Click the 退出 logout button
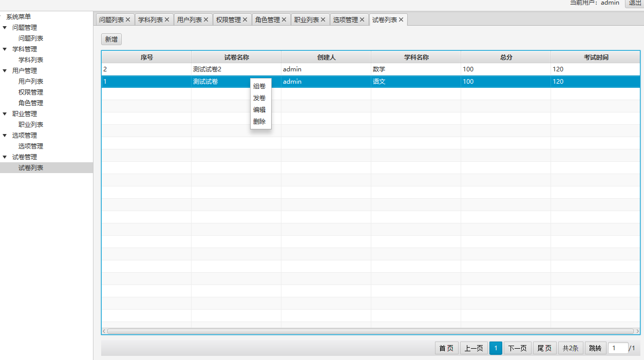 pos(635,3)
